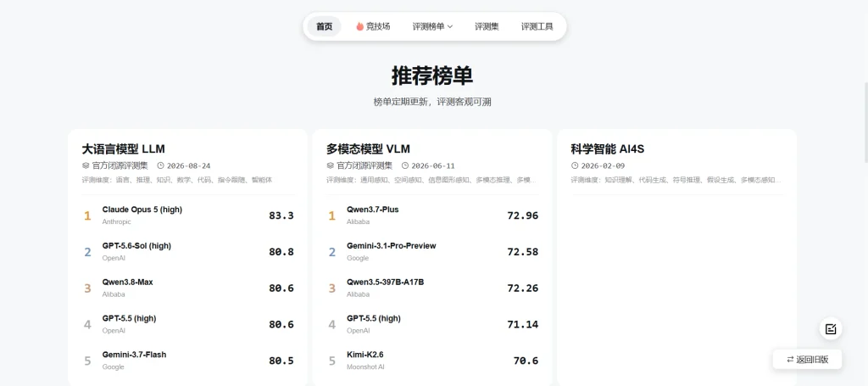Viewport: 868px width, 386px height.
Task: Open the 大语言模型 LLM leaderboard title
Action: tap(124, 148)
